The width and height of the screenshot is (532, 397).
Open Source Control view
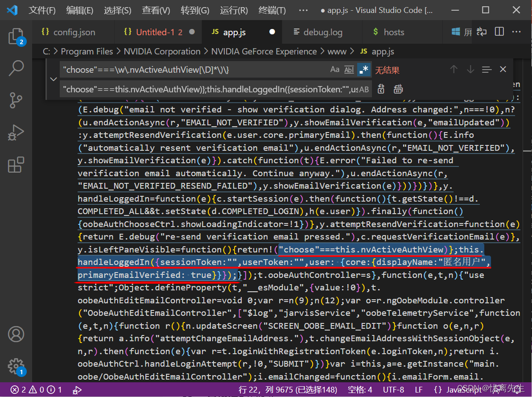[x=16, y=100]
